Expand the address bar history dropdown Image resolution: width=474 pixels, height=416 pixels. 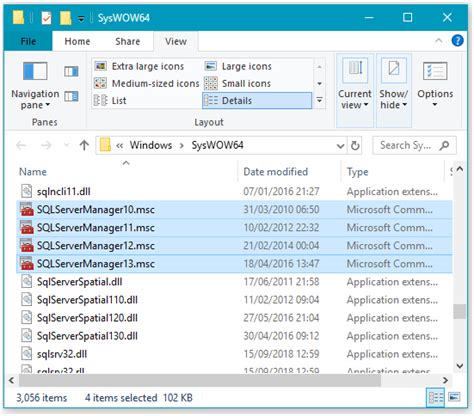[x=340, y=146]
